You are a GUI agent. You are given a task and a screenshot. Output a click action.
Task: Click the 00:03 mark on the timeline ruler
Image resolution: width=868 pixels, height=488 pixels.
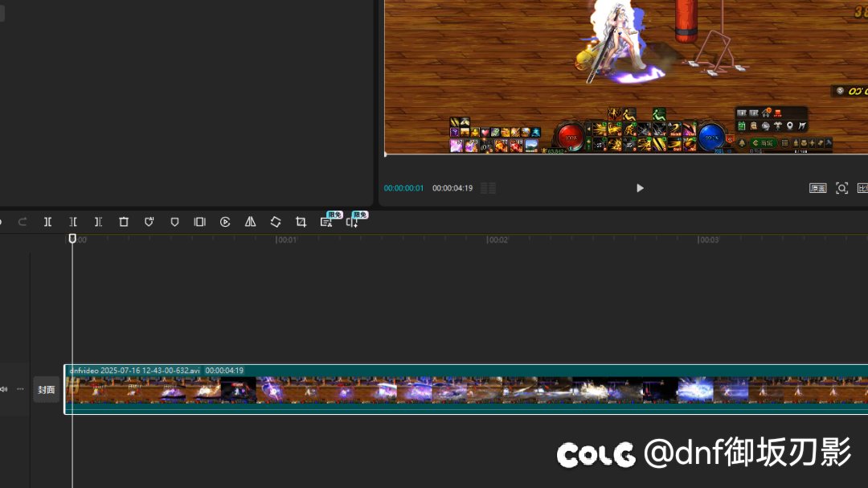click(708, 240)
